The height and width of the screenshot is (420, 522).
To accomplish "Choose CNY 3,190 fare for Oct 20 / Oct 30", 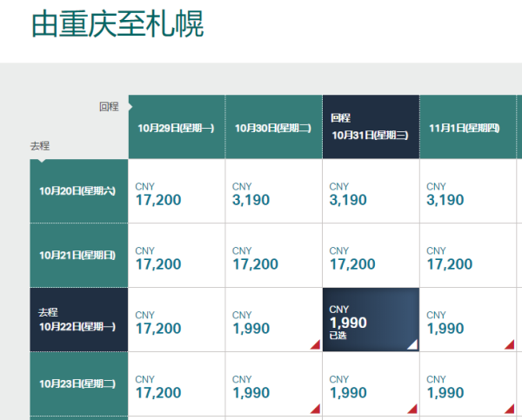I will (274, 191).
